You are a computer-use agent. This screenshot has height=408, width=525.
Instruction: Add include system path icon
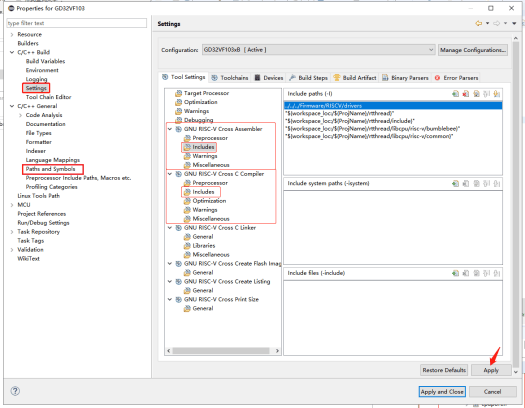455,183
